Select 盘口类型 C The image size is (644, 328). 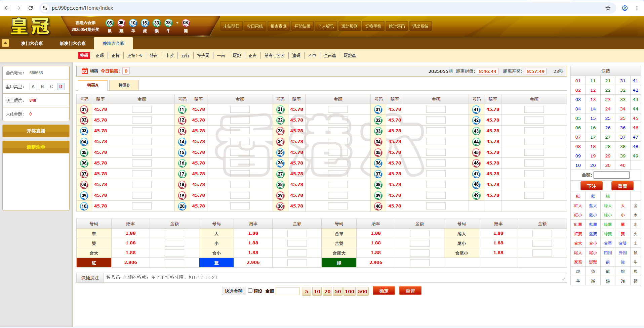51,86
